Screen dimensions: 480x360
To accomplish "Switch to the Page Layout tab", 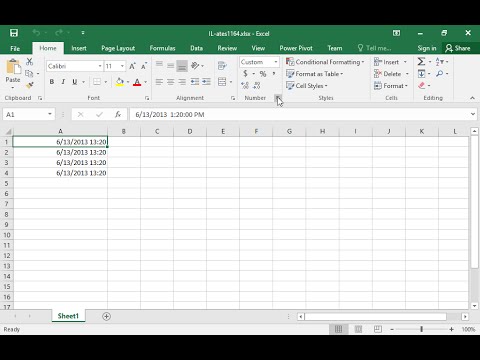I will pos(118,48).
